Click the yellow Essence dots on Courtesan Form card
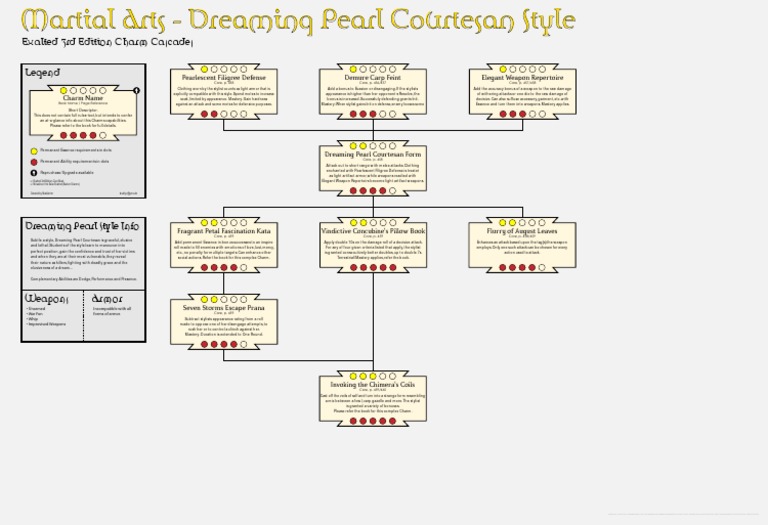 (358, 146)
